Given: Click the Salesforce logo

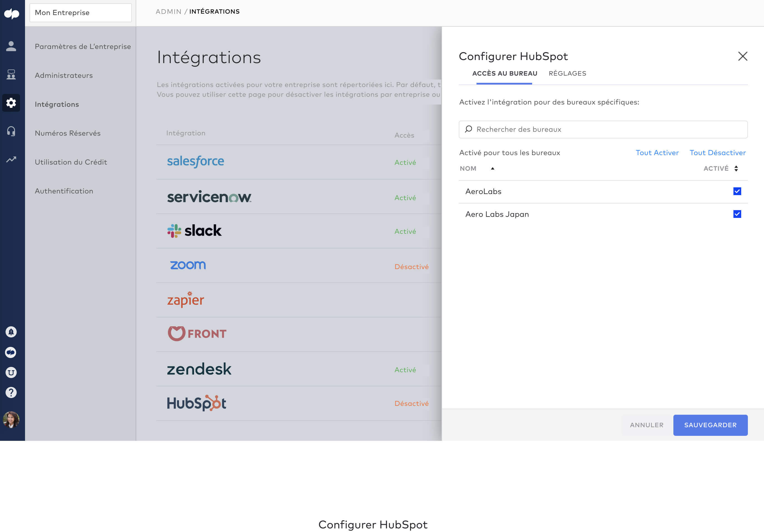Looking at the screenshot, I should 195,161.
